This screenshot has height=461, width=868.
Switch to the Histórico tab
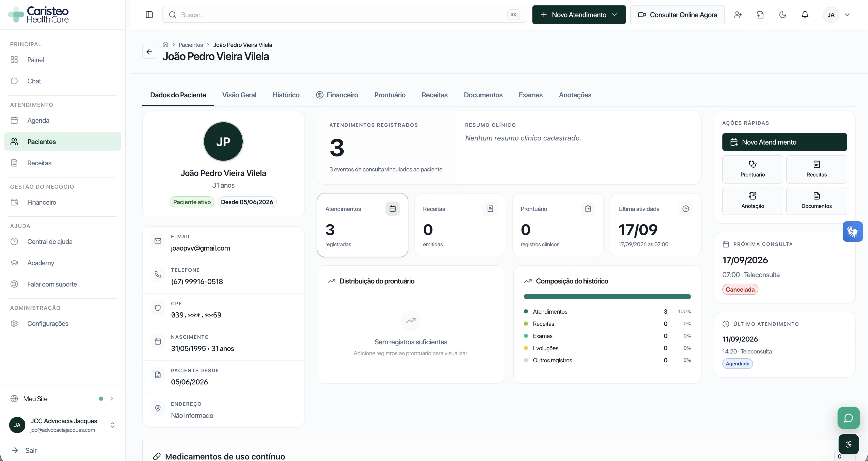(286, 95)
